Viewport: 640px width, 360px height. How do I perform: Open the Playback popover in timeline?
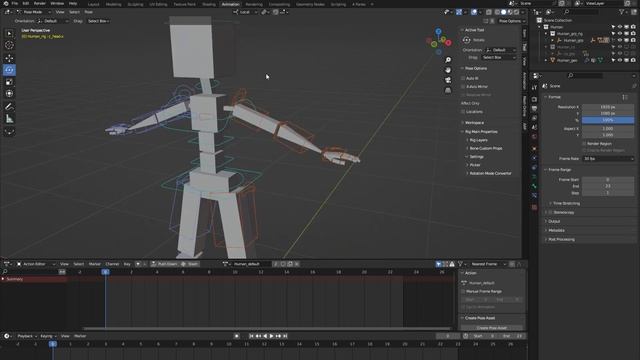pyautogui.click(x=27, y=336)
